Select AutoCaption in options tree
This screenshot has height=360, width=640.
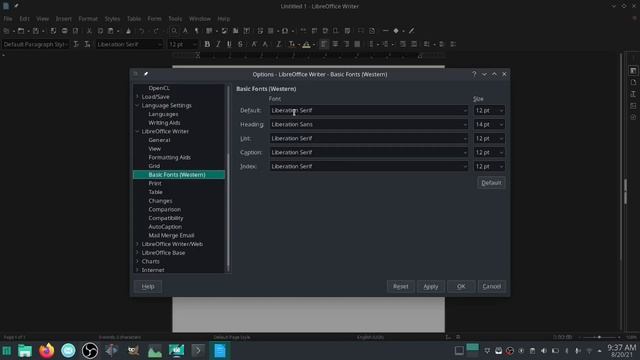tap(165, 227)
